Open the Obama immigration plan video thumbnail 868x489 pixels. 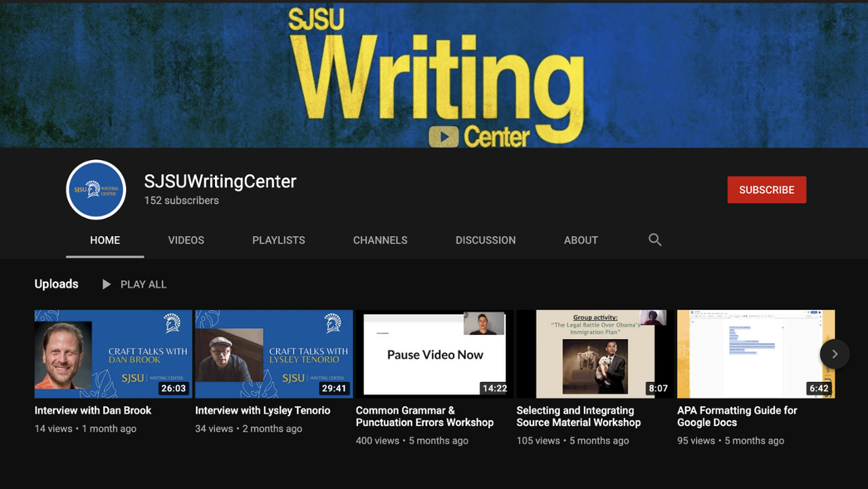(595, 354)
